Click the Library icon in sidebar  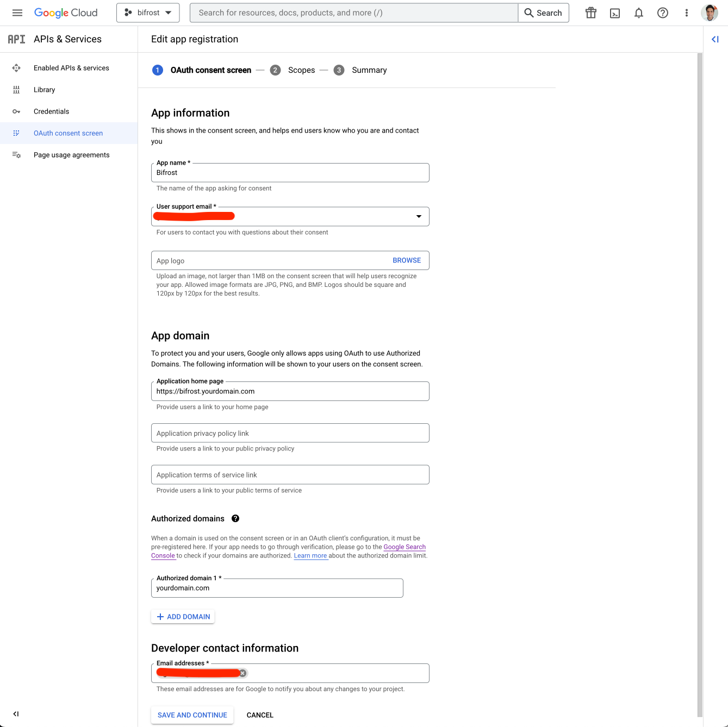click(x=16, y=90)
